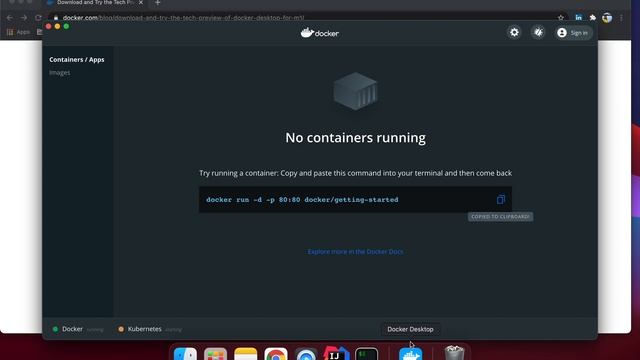640x360 pixels.
Task: Click the Sign in button
Action: (573, 33)
